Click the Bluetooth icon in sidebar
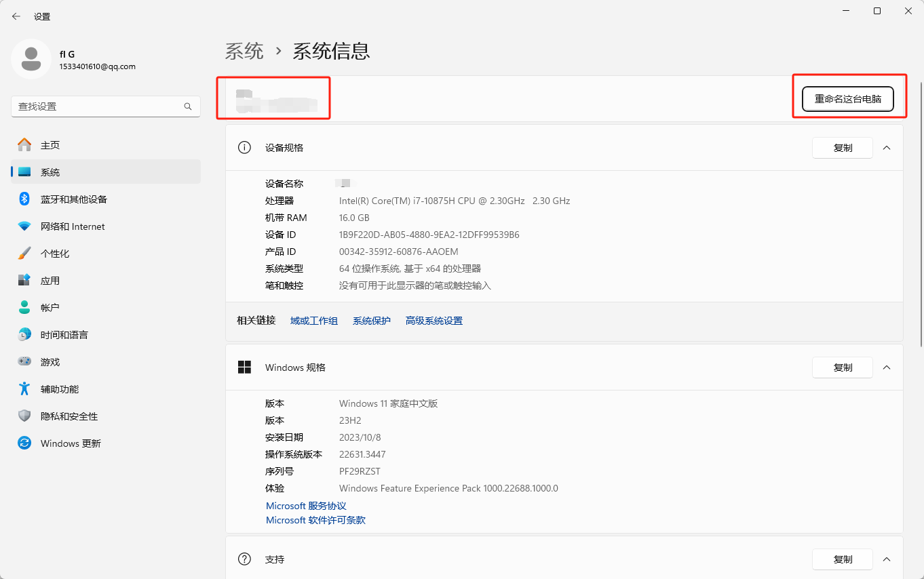The height and width of the screenshot is (579, 924). [24, 199]
